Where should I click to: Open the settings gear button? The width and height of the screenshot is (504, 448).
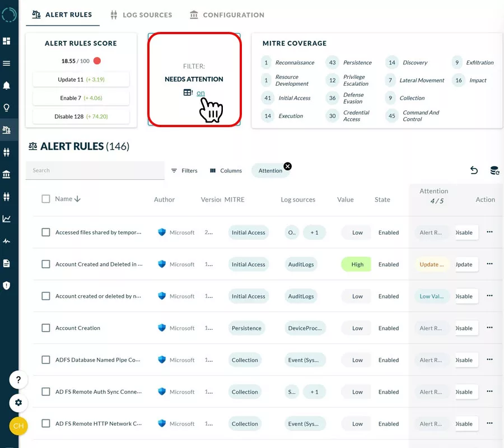click(18, 403)
